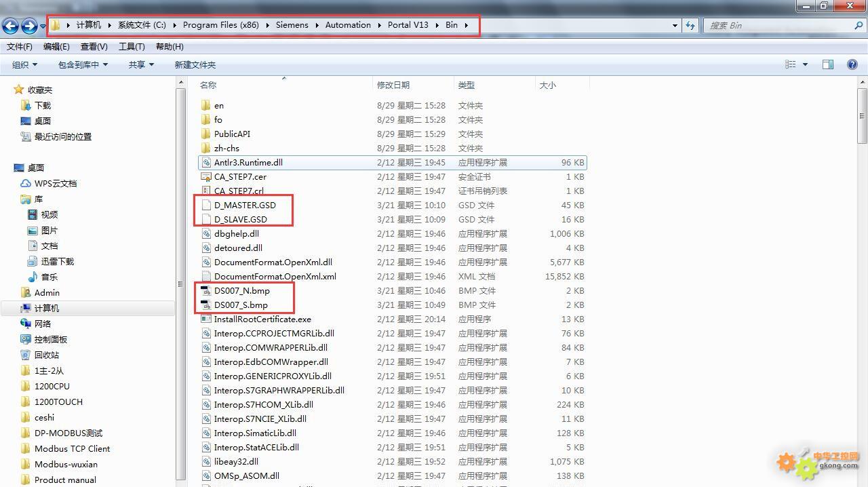Click the change view icon
Image resolution: width=868 pixels, height=487 pixels.
[x=791, y=64]
